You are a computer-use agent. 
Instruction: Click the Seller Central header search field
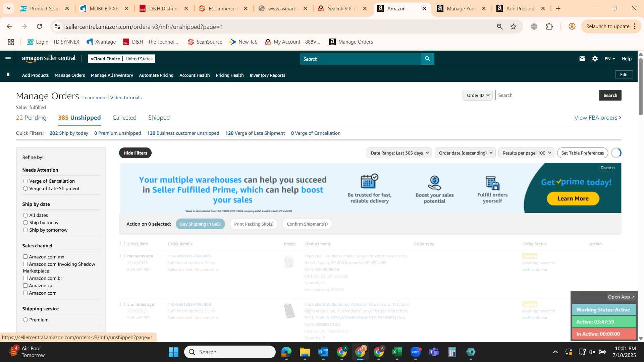click(361, 59)
